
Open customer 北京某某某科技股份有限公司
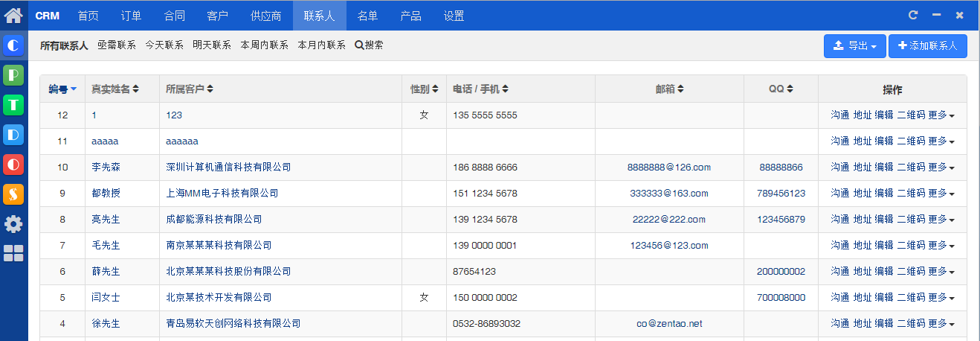point(228,272)
